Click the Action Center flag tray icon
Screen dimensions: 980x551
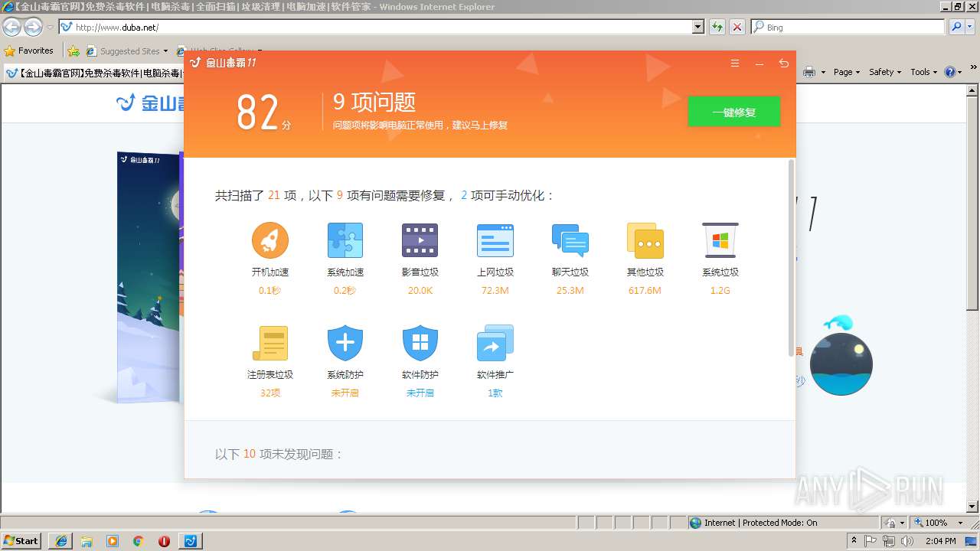point(871,541)
